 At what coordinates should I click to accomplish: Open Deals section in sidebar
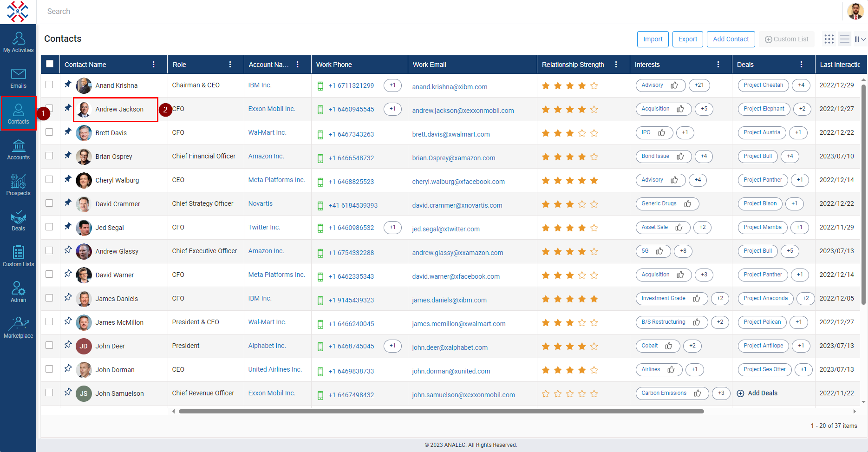(18, 221)
